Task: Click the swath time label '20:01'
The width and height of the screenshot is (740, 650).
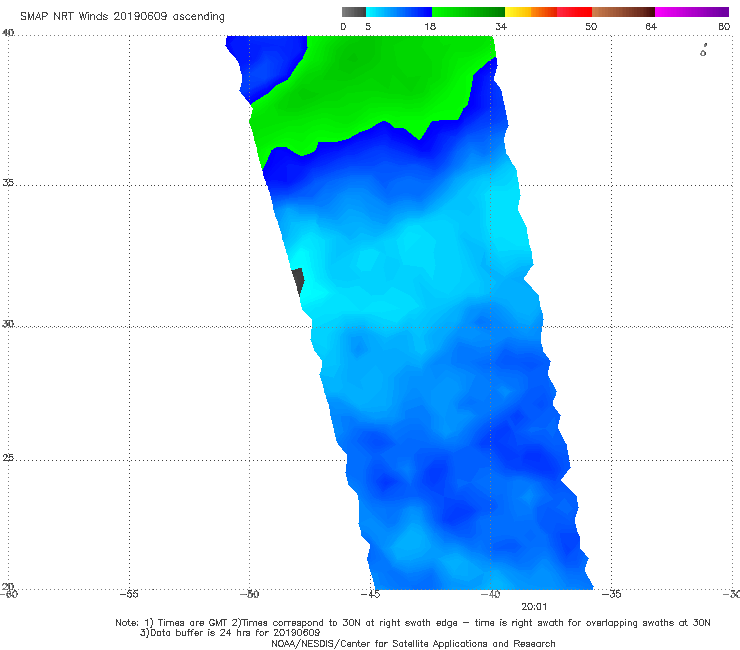Action: [x=534, y=607]
